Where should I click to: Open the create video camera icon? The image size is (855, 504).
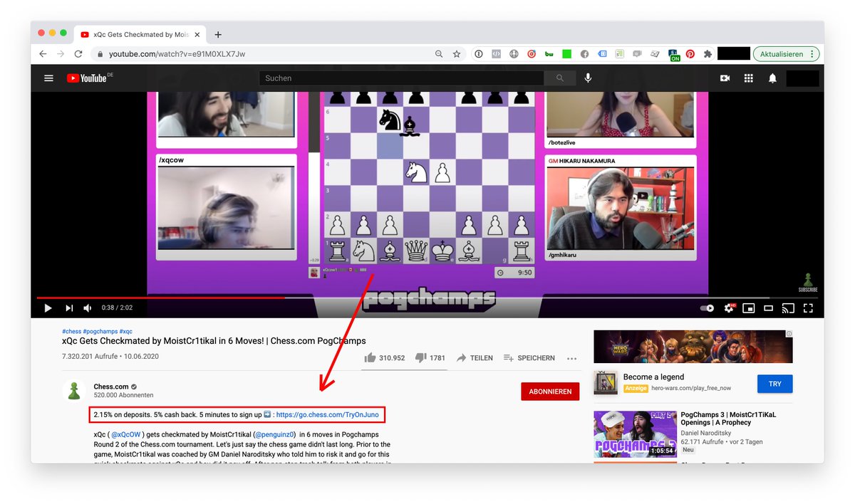pos(725,78)
